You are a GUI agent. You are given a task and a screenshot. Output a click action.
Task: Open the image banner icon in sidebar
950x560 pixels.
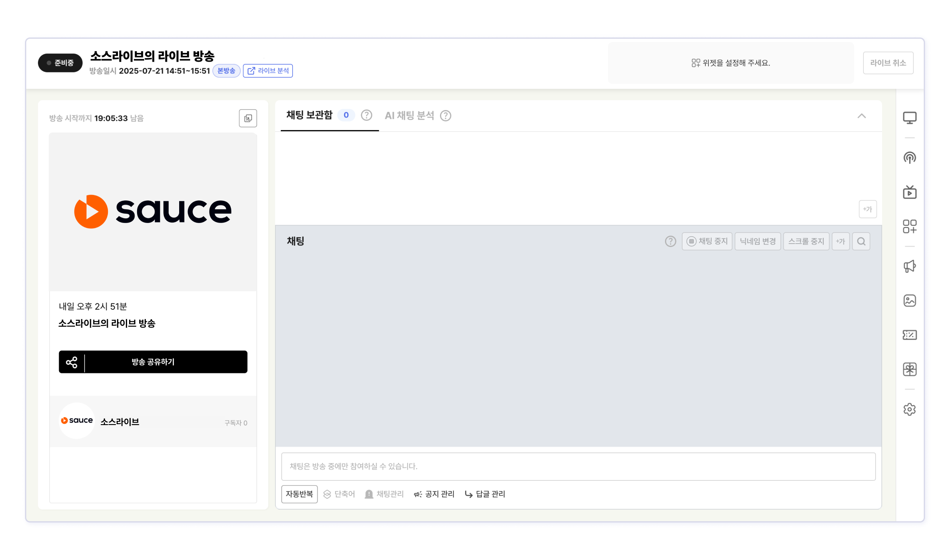(x=910, y=300)
